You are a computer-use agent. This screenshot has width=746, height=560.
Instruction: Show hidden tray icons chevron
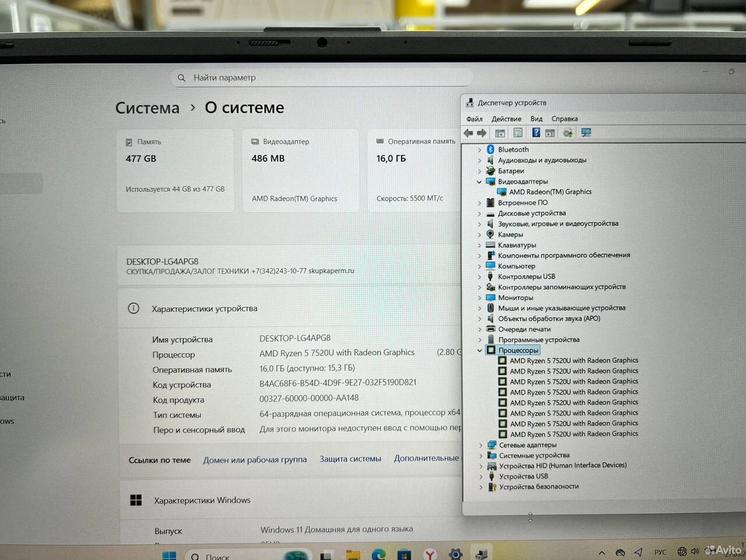point(602,553)
